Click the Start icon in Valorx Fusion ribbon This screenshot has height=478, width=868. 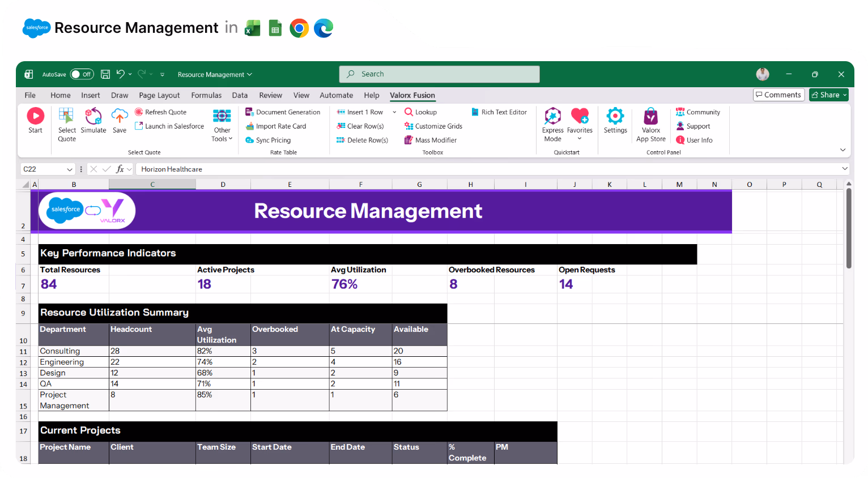click(35, 121)
